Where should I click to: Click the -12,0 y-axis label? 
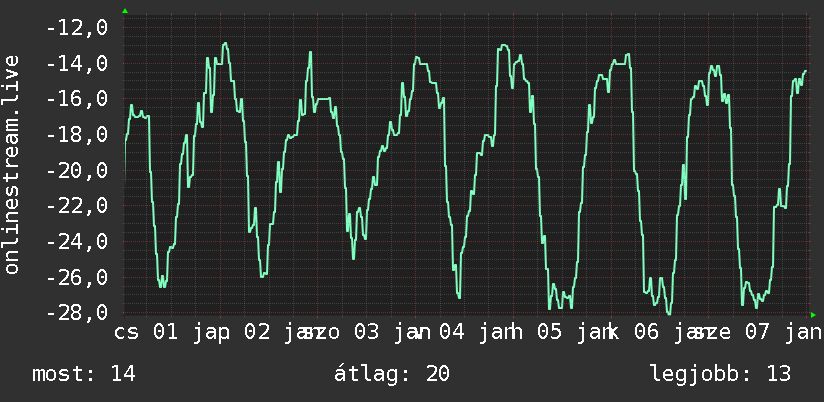(77, 27)
